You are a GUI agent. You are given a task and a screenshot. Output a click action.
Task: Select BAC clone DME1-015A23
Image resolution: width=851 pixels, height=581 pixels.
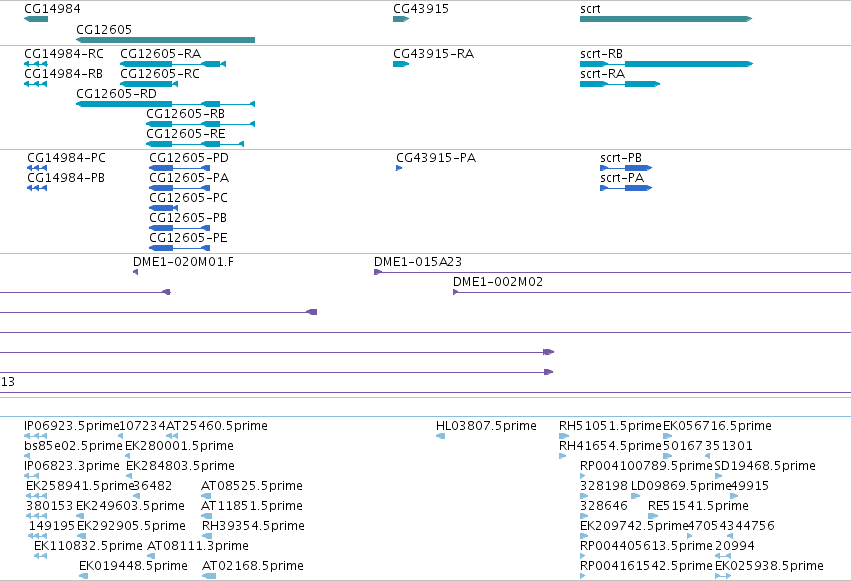[613, 272]
